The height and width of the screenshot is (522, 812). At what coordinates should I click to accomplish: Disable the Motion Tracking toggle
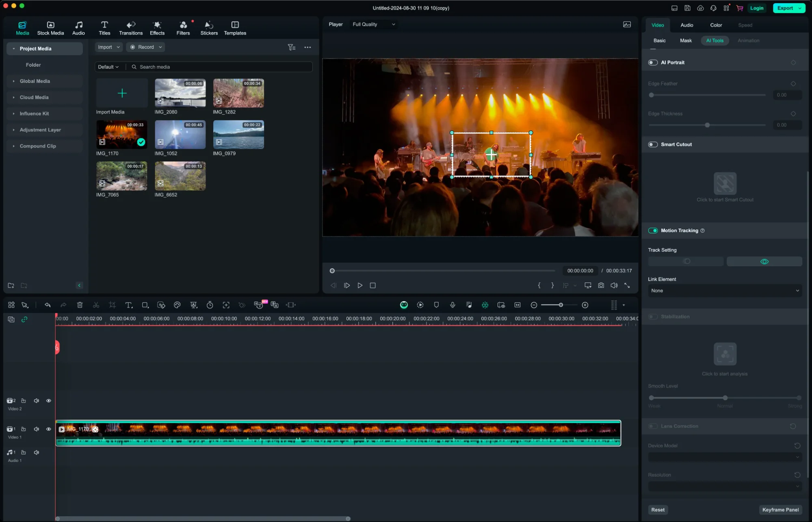coord(653,230)
